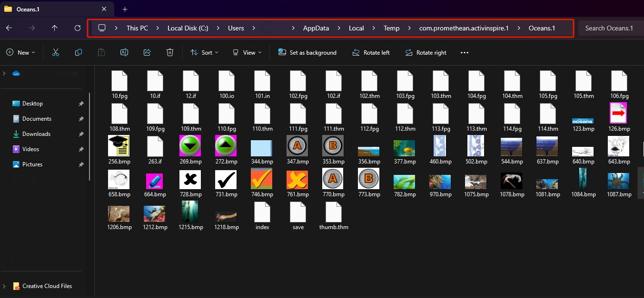
Task: Open Downloads in the sidebar
Action: (x=36, y=134)
